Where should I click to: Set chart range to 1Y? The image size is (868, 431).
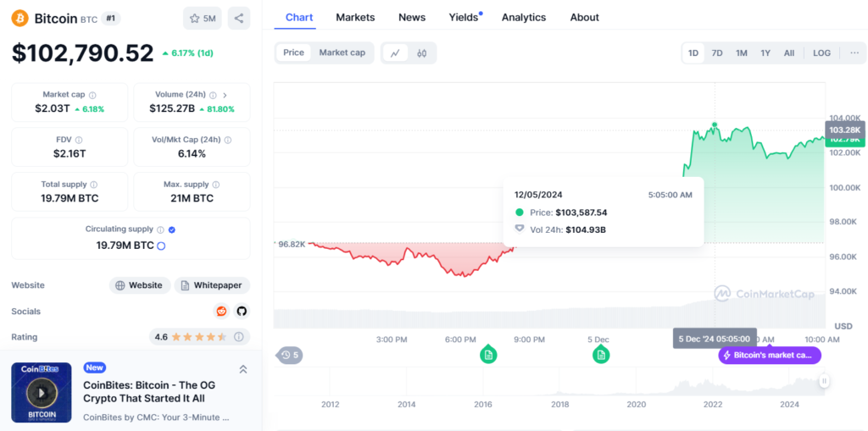[765, 53]
